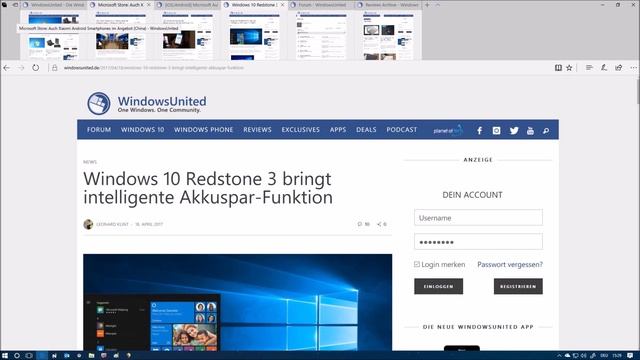Focus the password input field
640x360 pixels.
[x=478, y=242]
